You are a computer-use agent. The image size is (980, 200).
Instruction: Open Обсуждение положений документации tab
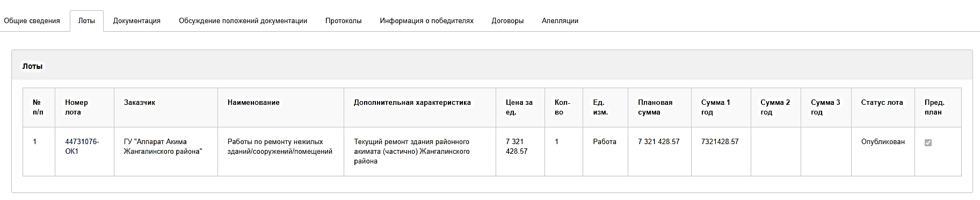pyautogui.click(x=243, y=21)
